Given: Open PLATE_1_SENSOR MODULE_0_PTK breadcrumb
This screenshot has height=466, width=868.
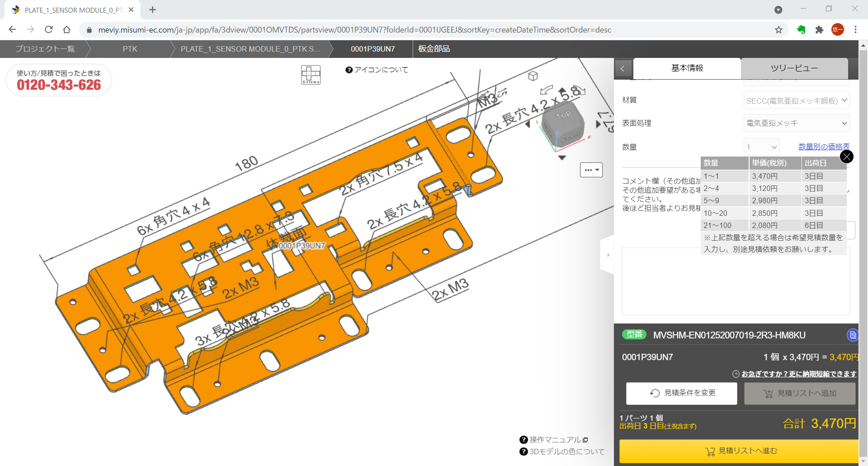Looking at the screenshot, I should (x=250, y=49).
